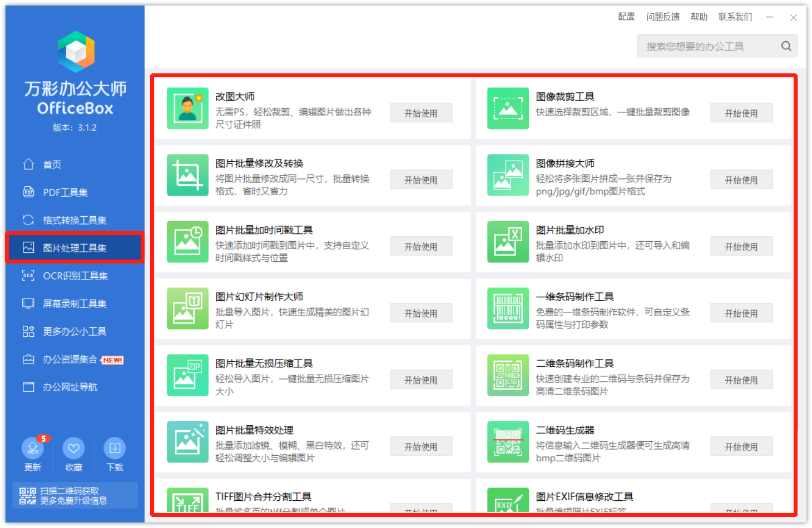Screen dimensions: 812x528
Task: Click the 图片批量无损压缩工具 ZIP icon
Action: pyautogui.click(x=187, y=375)
